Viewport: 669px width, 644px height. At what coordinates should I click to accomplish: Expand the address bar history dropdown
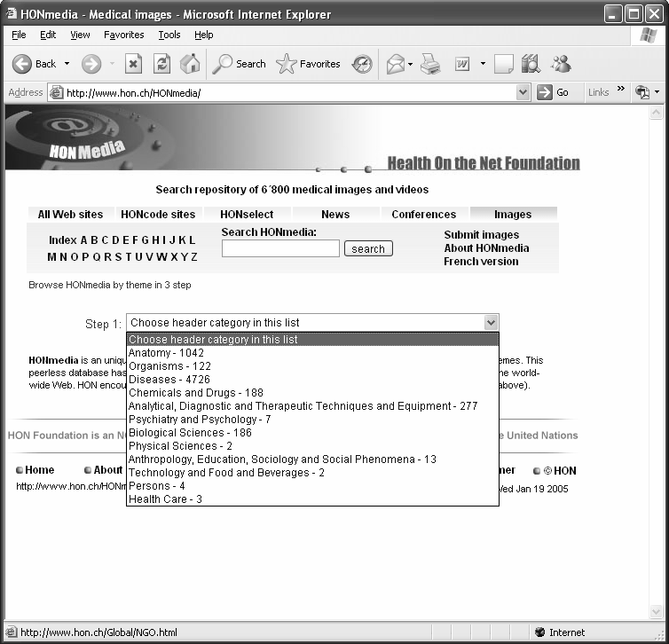click(523, 92)
